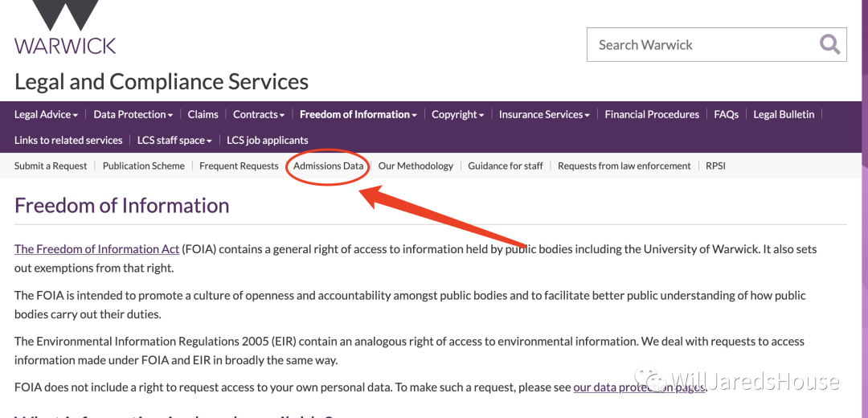
Task: Expand the Insurance Services dropdown menu
Action: 544,115
